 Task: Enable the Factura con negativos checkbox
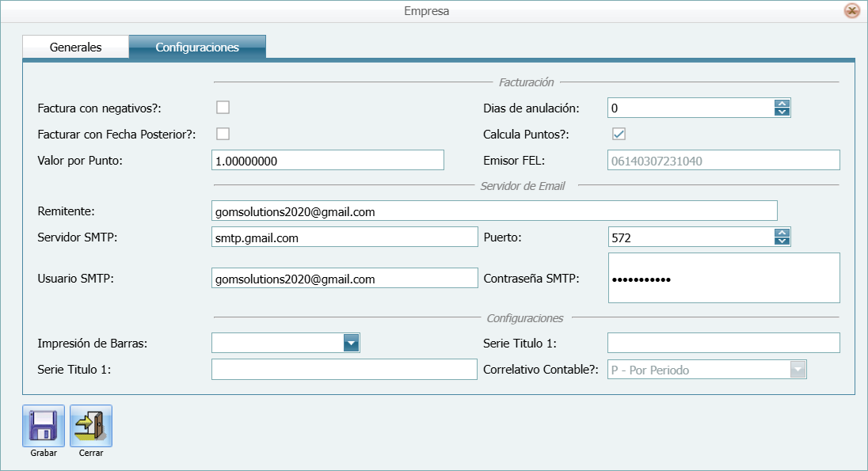(x=223, y=107)
